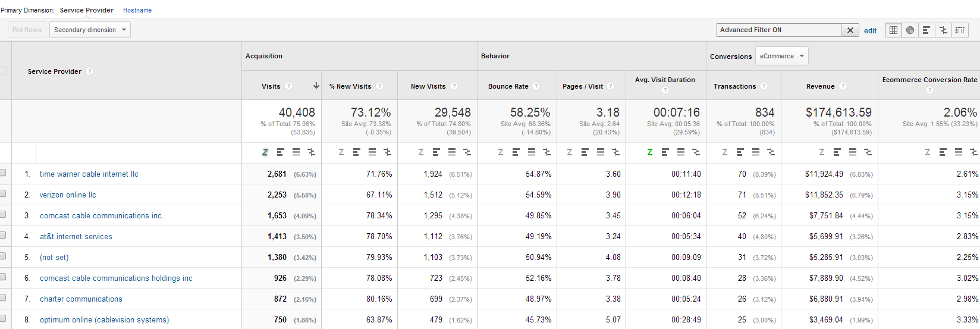
Task: Tick checkbox for at&t internet services row
Action: coord(2,235)
